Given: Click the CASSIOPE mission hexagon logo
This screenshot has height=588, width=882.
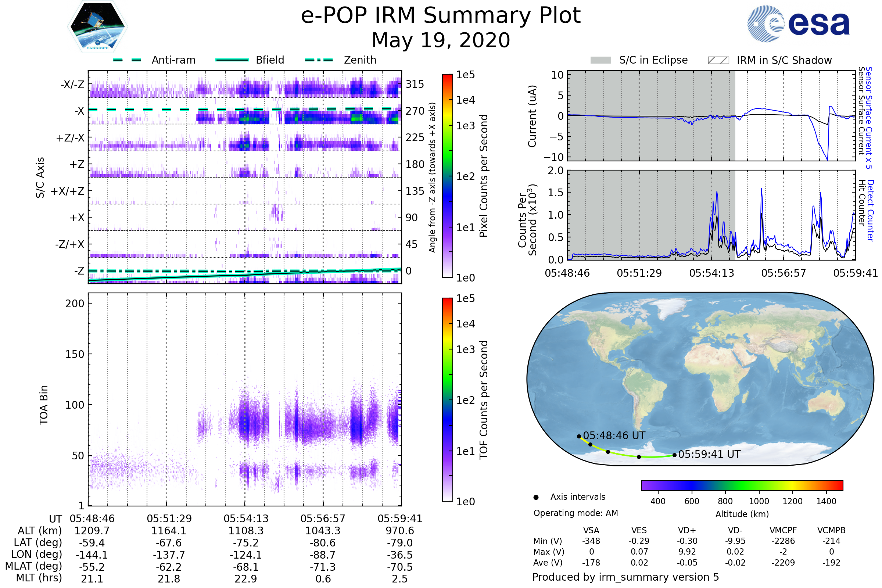Looking at the screenshot, I should [x=97, y=27].
